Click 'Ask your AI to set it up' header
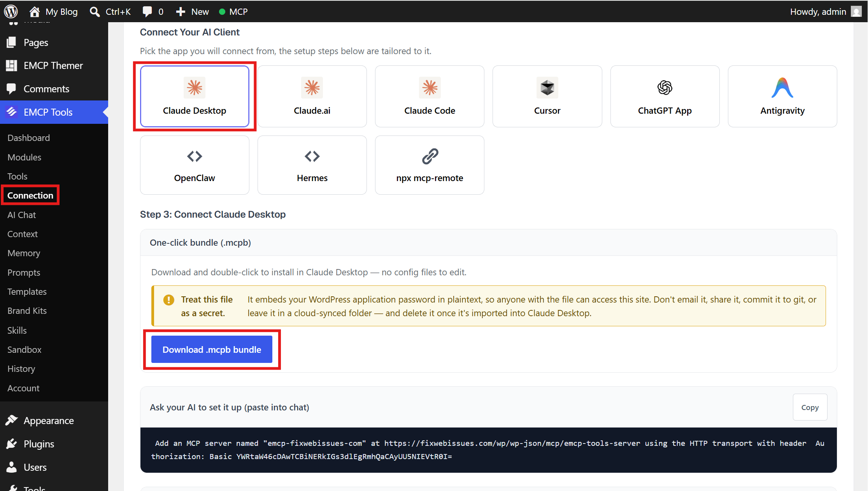The image size is (868, 491). pos(230,407)
